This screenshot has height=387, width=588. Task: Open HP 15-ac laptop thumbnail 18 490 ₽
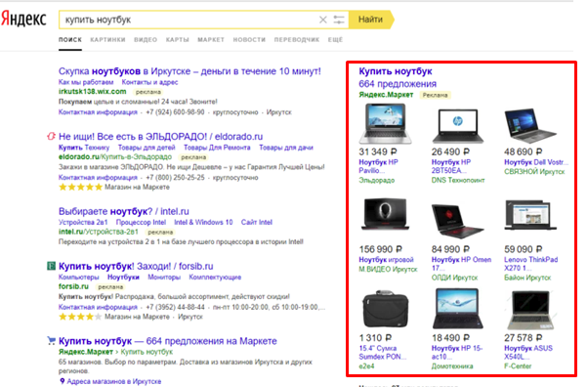click(458, 309)
